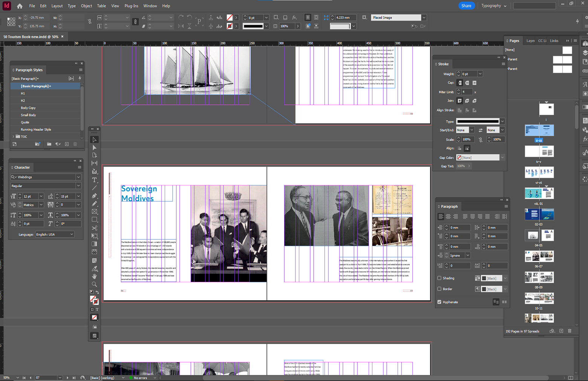
Task: Set paragraph alignment to Align Center
Action: pyautogui.click(x=448, y=217)
